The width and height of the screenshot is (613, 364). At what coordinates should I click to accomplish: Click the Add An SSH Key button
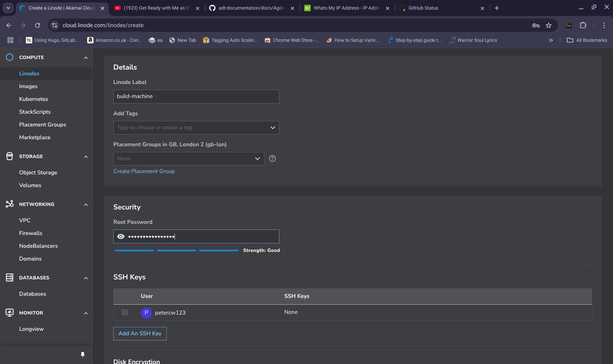tap(140, 333)
